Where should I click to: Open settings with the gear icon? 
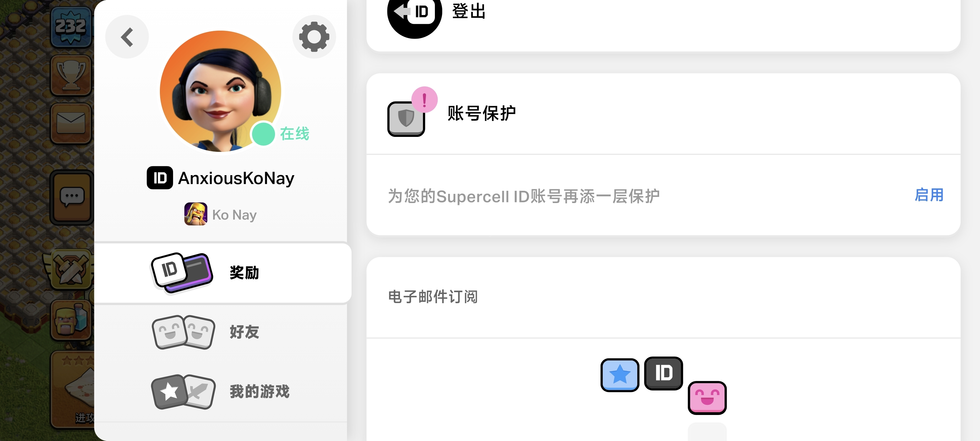(x=314, y=37)
